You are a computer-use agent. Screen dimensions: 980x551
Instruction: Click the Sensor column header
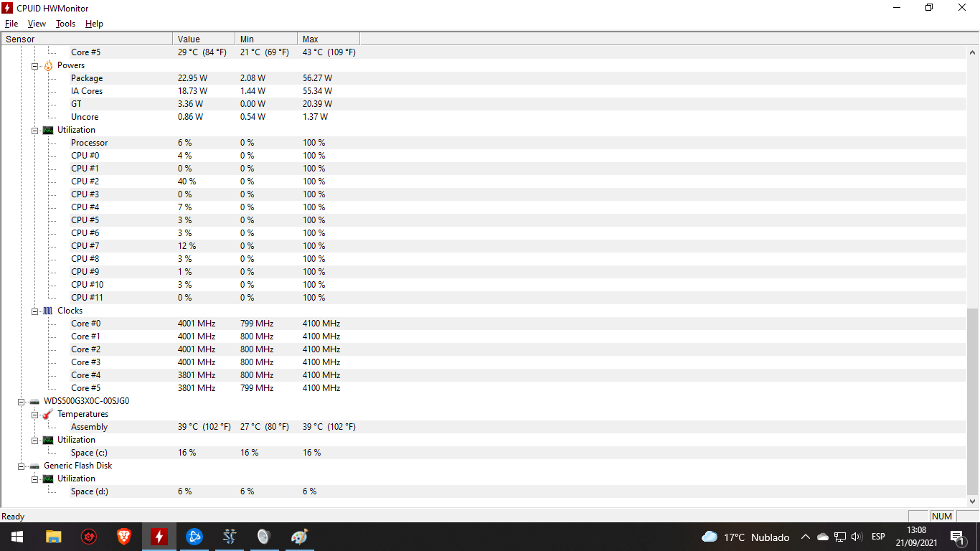[87, 39]
